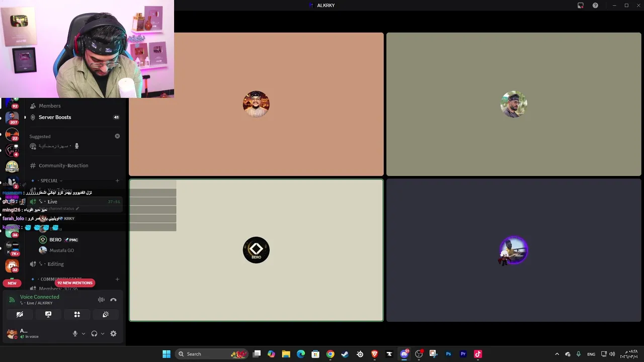Open Discord User Settings gear

(x=113, y=333)
